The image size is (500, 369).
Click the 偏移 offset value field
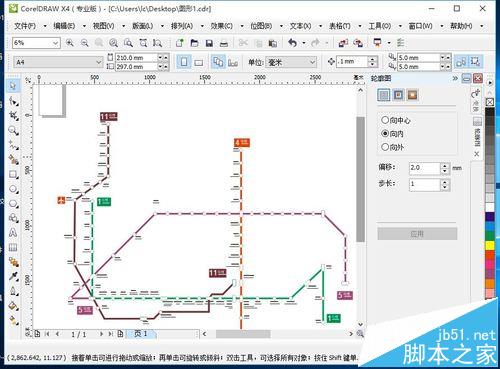pyautogui.click(x=425, y=168)
